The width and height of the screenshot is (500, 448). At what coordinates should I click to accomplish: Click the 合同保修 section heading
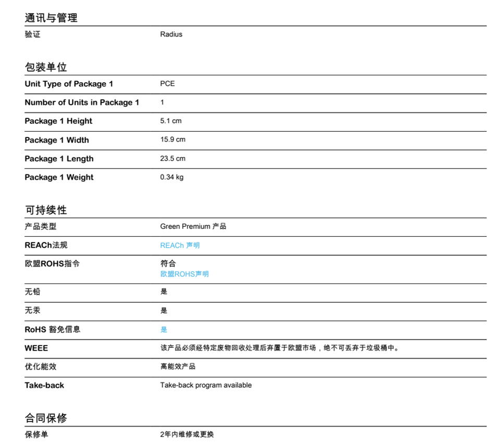pos(46,418)
